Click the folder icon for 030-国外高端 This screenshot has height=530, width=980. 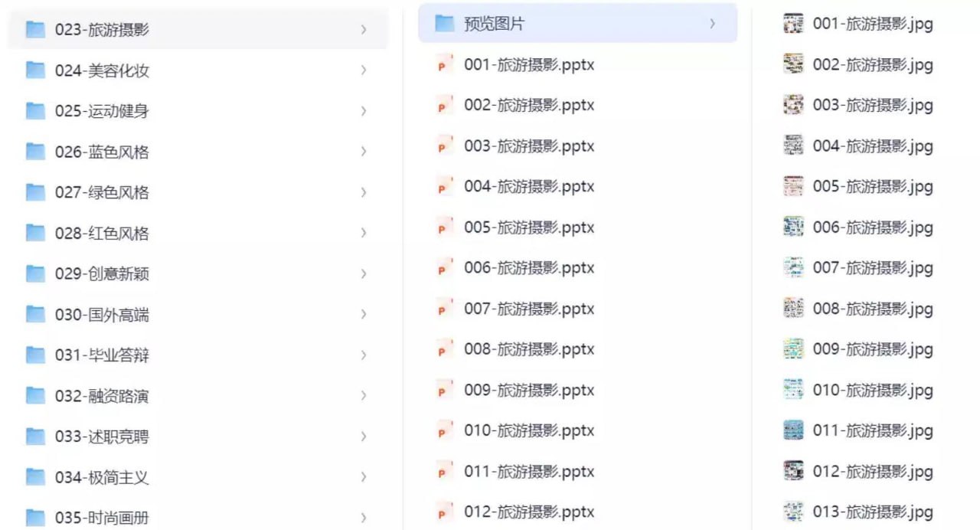35,314
